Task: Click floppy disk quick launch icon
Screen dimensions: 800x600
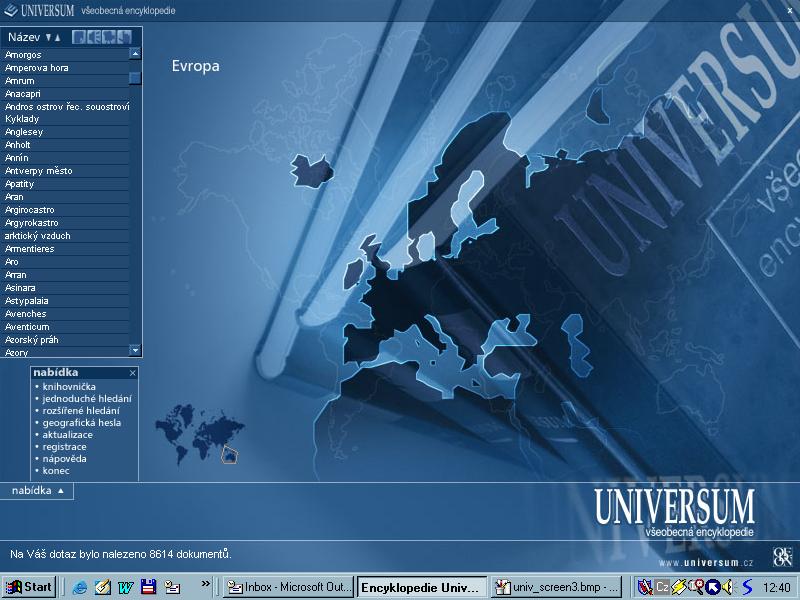Action: (x=148, y=587)
